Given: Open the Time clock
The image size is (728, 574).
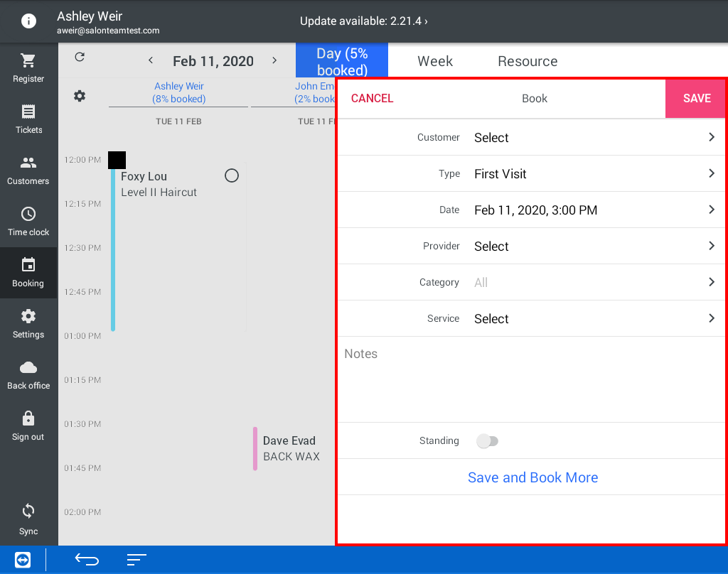Looking at the screenshot, I should pos(28,215).
